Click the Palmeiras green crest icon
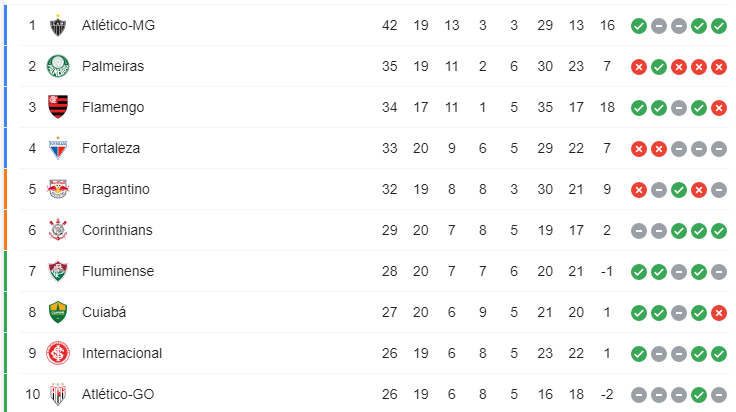This screenshot has width=736, height=412. pyautogui.click(x=58, y=66)
